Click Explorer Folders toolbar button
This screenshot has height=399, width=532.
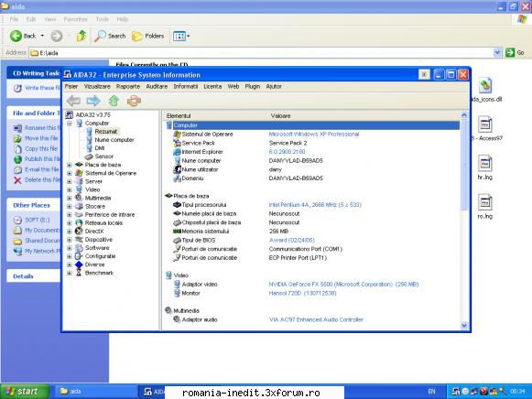pos(148,36)
